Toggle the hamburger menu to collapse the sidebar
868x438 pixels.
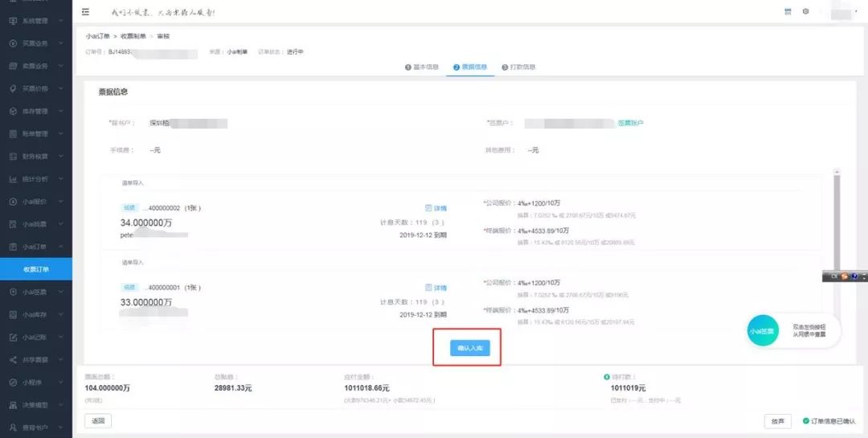[85, 11]
